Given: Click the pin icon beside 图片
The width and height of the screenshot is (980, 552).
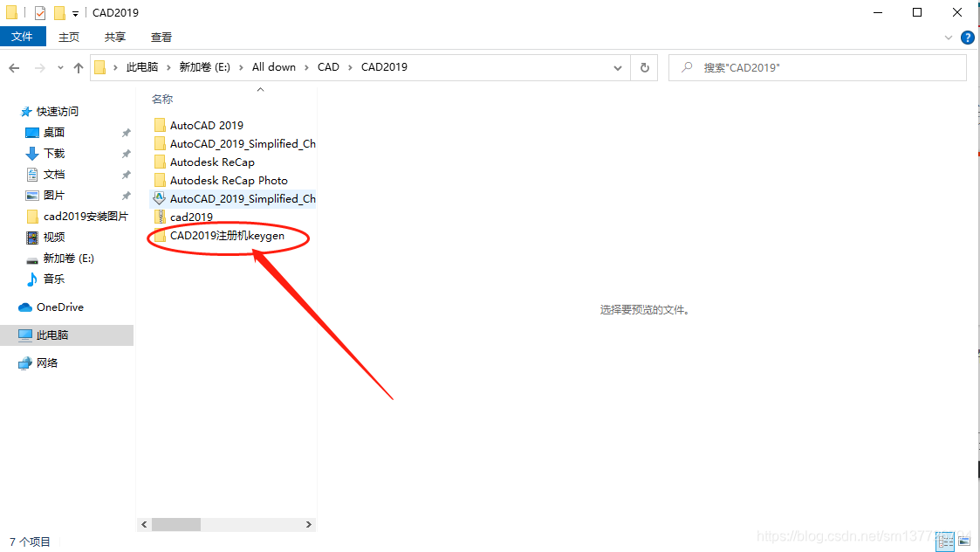Looking at the screenshot, I should coord(127,196).
